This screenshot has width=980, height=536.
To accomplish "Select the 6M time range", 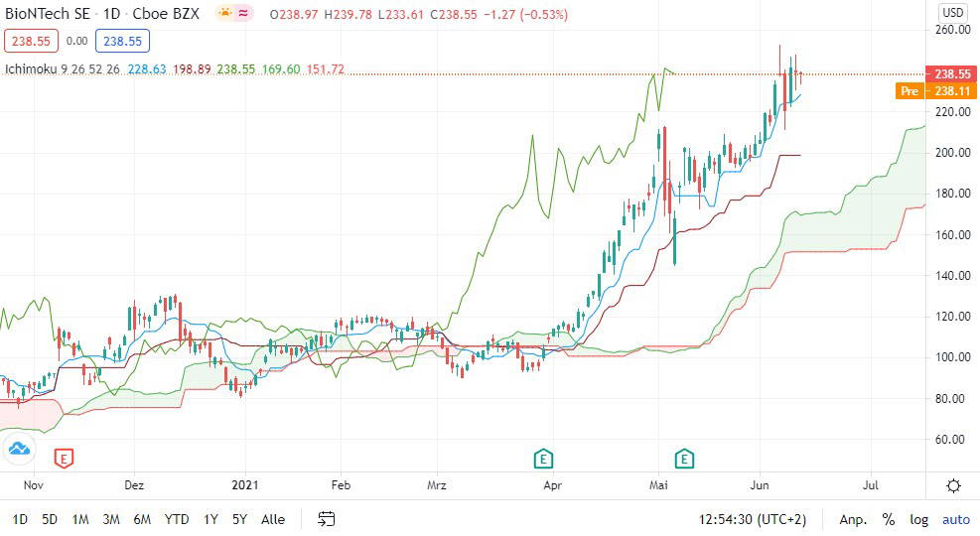I will (x=142, y=519).
